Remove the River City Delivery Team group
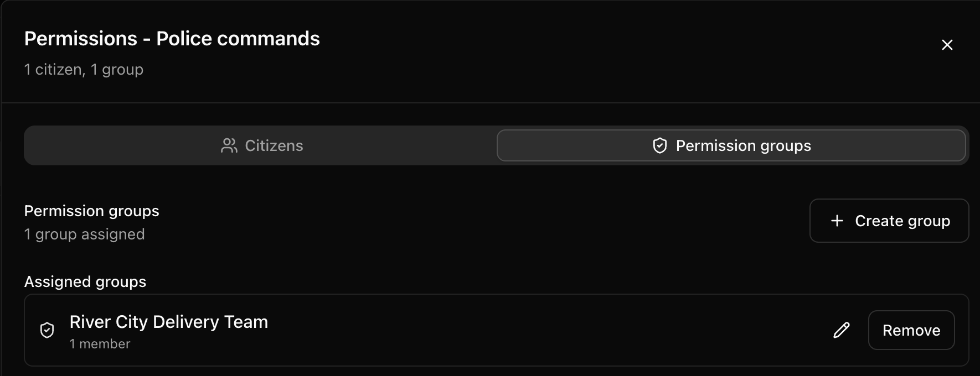Image resolution: width=980 pixels, height=376 pixels. (x=911, y=330)
